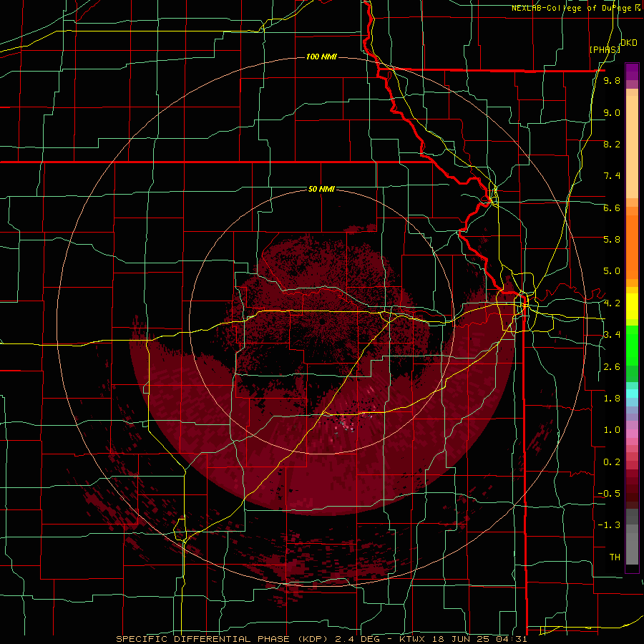Click the [PHAS] units label
Image resolution: width=644 pixels, height=644 pixels.
[605, 49]
